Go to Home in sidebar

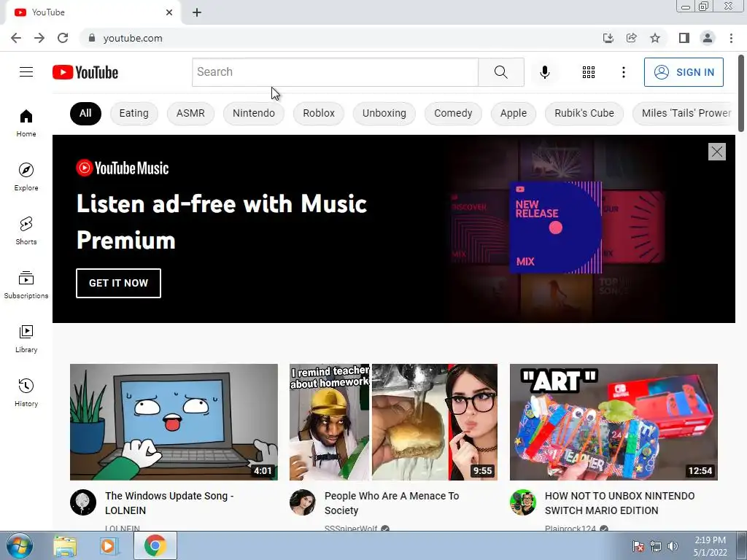26,122
